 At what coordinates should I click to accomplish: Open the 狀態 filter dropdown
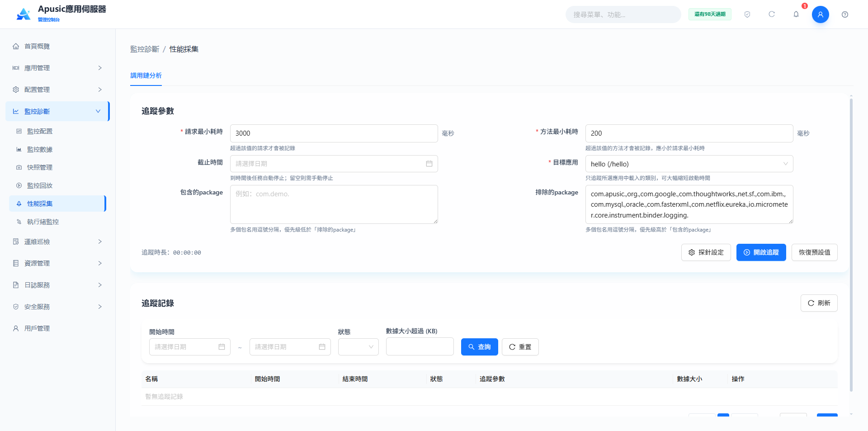tap(358, 347)
